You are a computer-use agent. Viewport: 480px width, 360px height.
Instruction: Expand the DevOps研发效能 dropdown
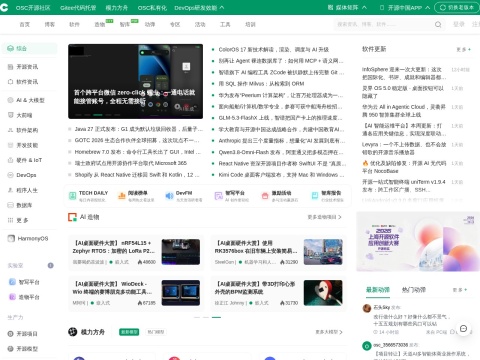coord(199,7)
